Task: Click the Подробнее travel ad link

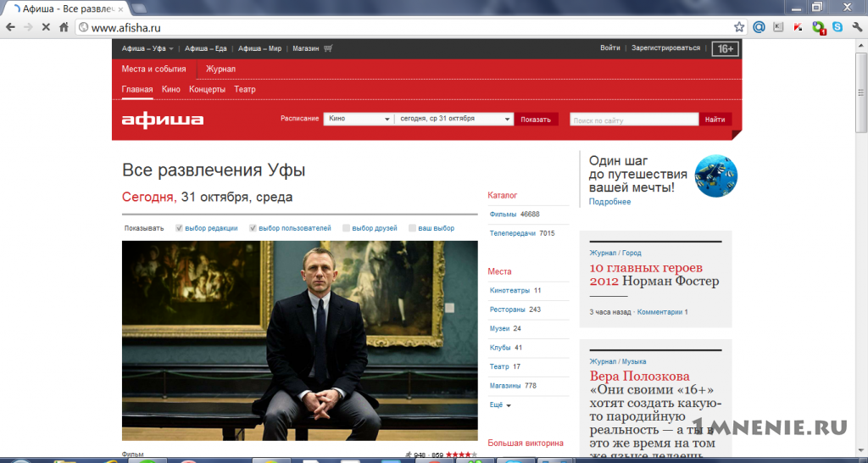Action: [x=609, y=202]
